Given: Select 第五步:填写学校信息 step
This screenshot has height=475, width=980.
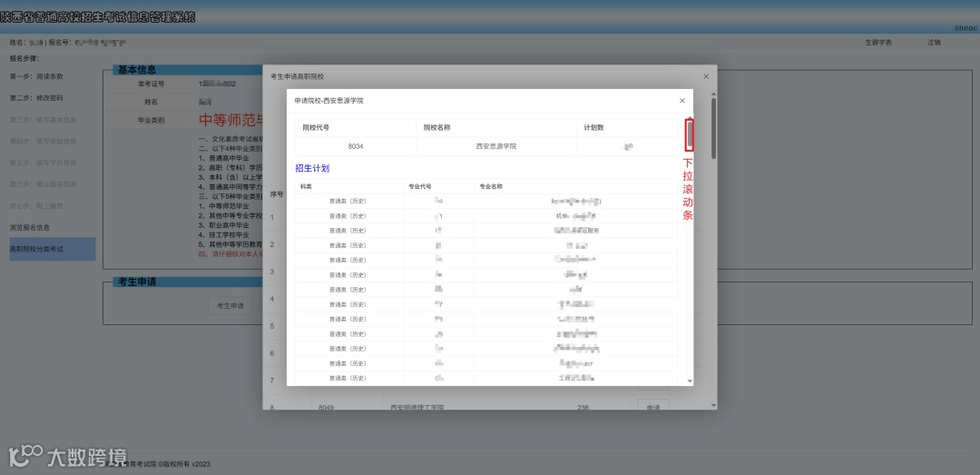Looking at the screenshot, I should click(x=44, y=163).
